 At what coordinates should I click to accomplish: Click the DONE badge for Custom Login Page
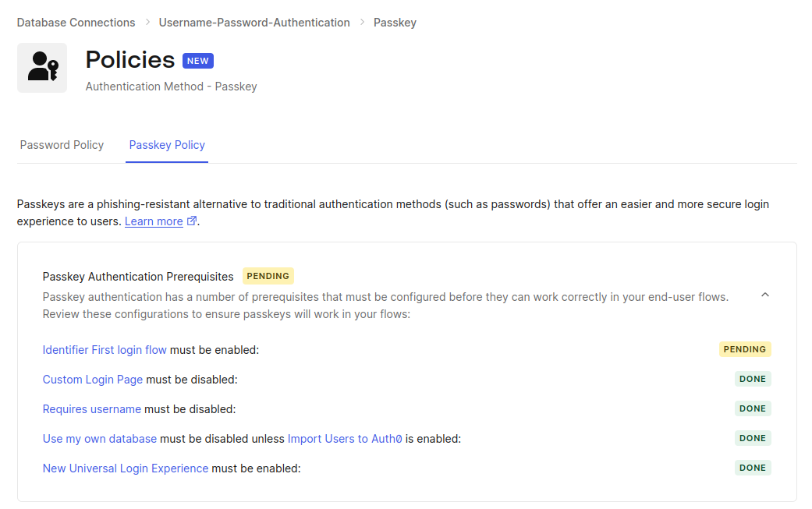pyautogui.click(x=752, y=379)
